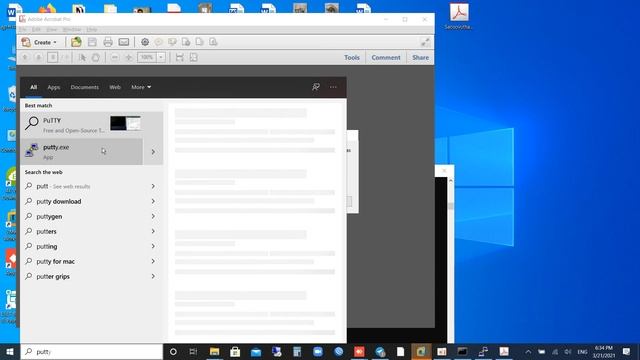Click zoom out minus icon in Acrobat

click(115, 58)
